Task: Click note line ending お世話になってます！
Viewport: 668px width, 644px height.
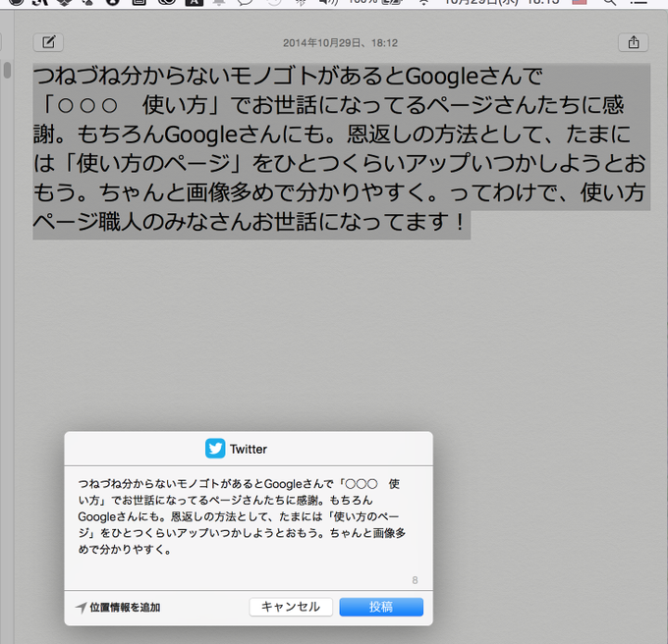Action: (x=250, y=222)
